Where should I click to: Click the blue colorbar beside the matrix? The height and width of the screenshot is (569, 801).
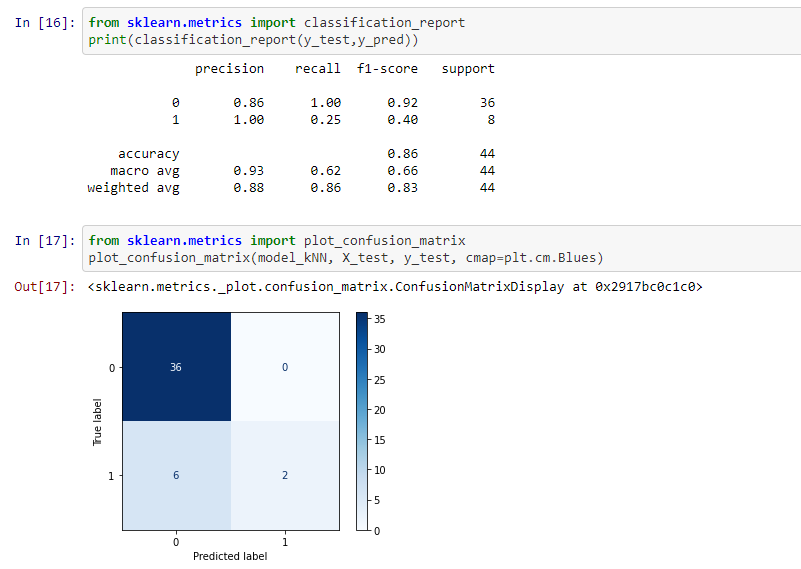(362, 421)
